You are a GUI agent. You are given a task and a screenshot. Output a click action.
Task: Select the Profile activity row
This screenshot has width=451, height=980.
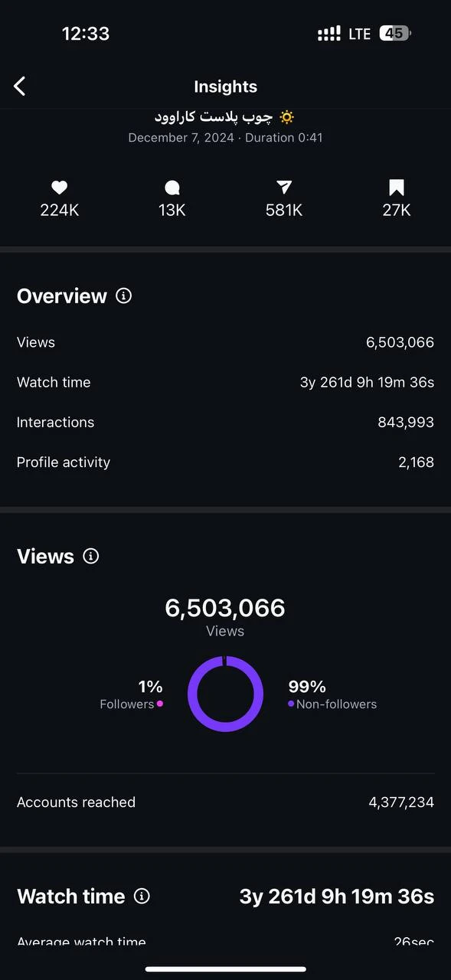225,462
